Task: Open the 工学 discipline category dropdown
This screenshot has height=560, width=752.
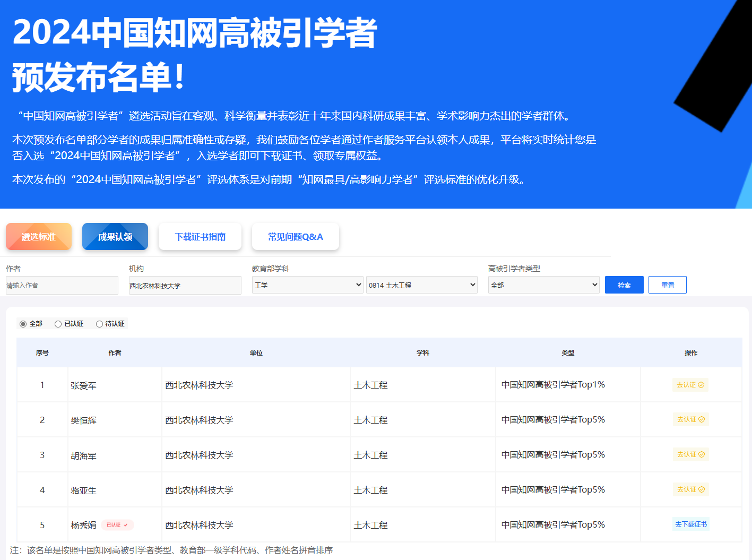Action: click(x=307, y=285)
